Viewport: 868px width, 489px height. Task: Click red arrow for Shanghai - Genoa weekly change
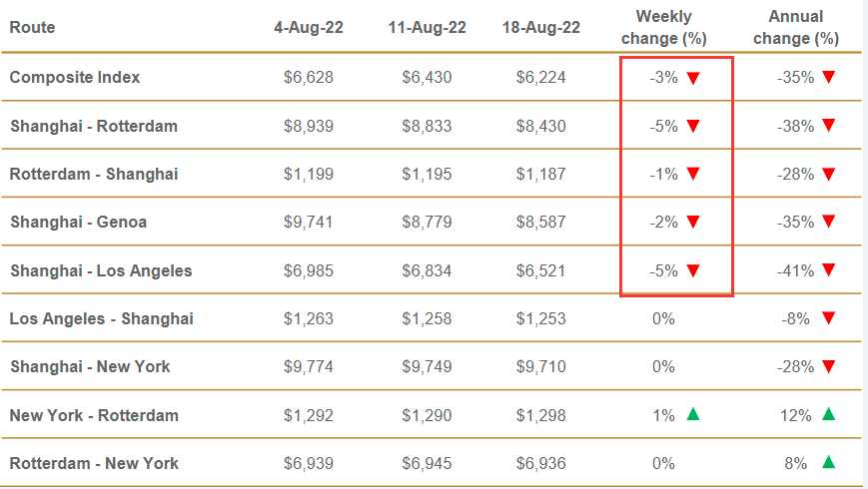[693, 222]
